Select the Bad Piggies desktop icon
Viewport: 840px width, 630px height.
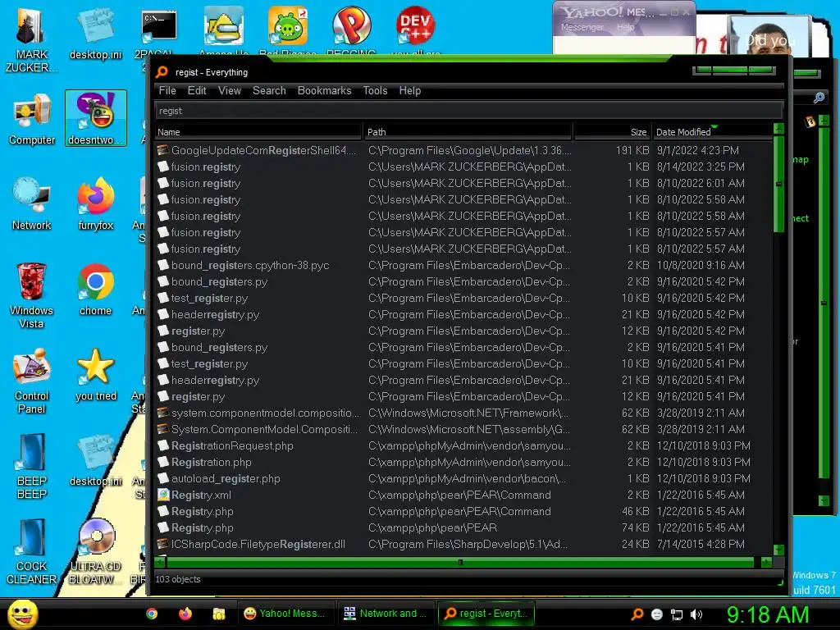pos(288,30)
